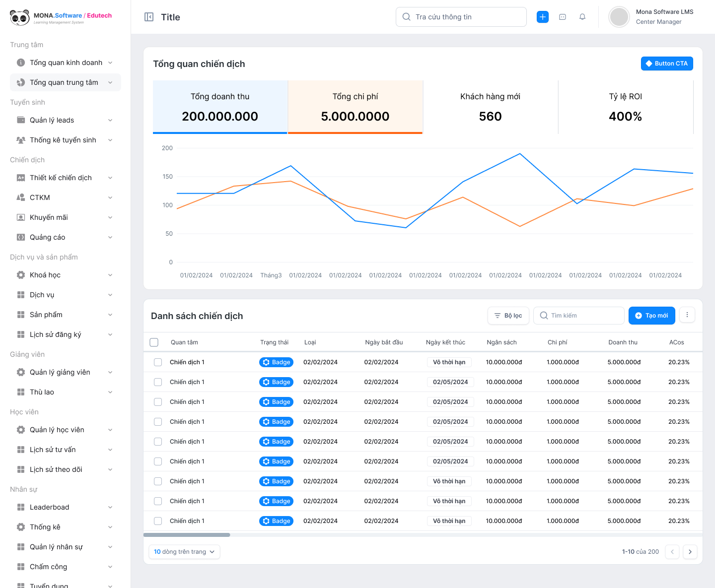The width and height of the screenshot is (715, 588).
Task: Check the last Chiến dịch 1 row checkbox
Action: pos(158,521)
